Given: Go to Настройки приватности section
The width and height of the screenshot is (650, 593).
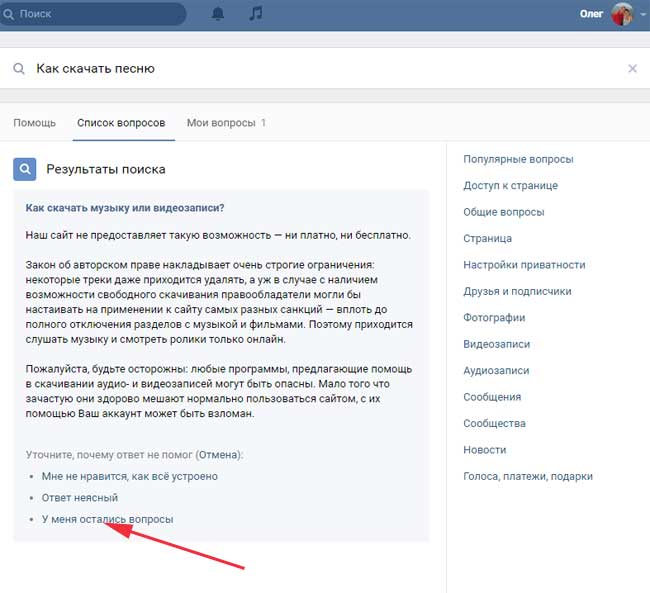Looking at the screenshot, I should pyautogui.click(x=524, y=265).
